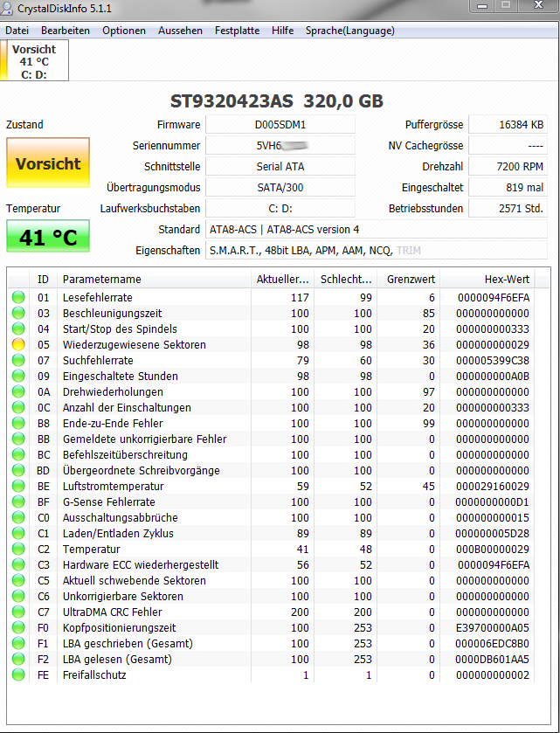Viewport: 560px width, 733px height.
Task: Click green status icon for Lesefehlerrate
Action: [x=17, y=298]
